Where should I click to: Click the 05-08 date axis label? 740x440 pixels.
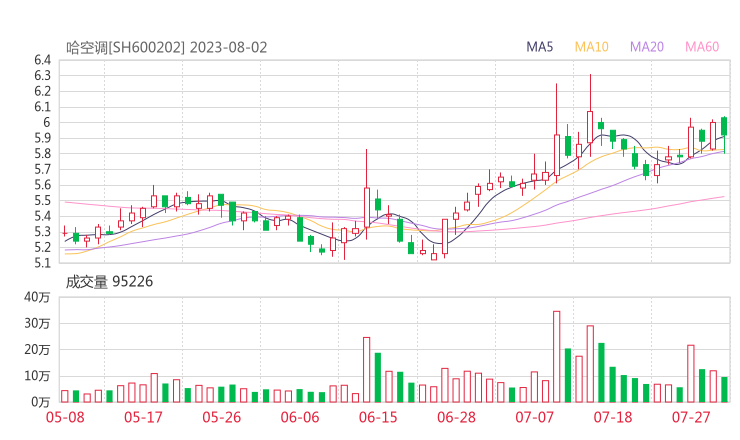click(x=65, y=417)
